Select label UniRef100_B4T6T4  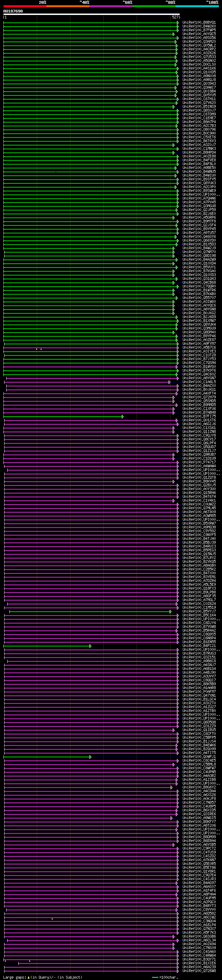[199, 496]
